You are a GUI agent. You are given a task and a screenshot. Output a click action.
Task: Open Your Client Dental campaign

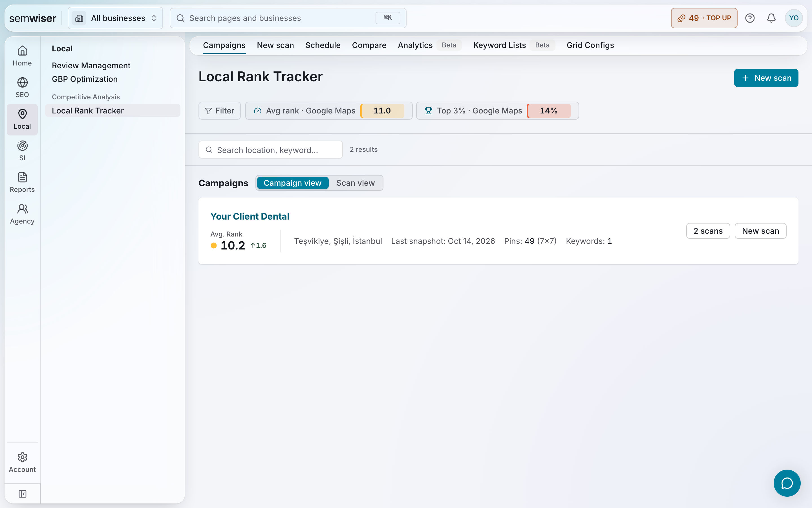(x=250, y=216)
